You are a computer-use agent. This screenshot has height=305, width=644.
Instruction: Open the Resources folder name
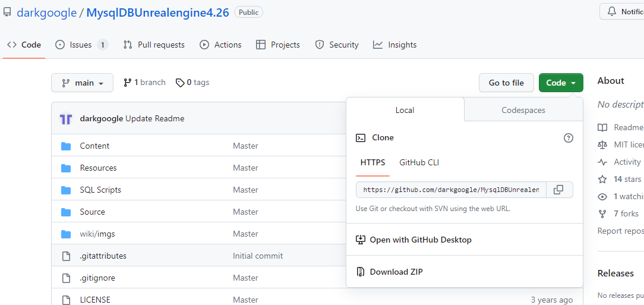(x=98, y=168)
